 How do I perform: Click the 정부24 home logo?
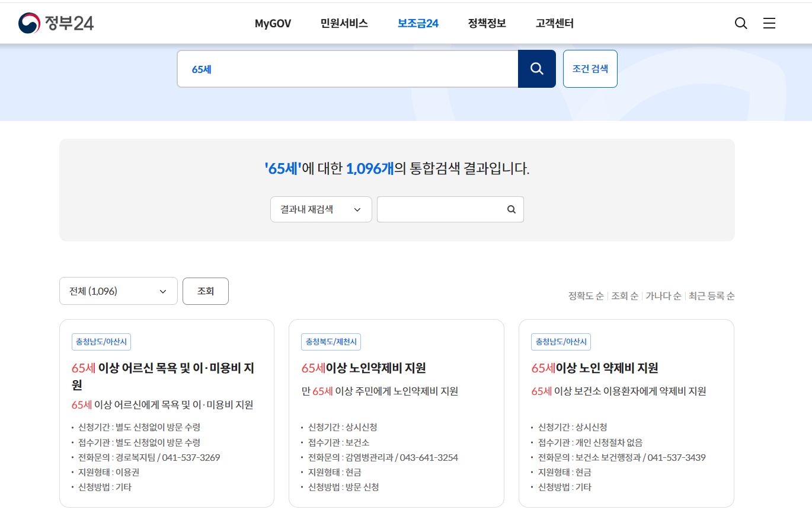[x=55, y=23]
